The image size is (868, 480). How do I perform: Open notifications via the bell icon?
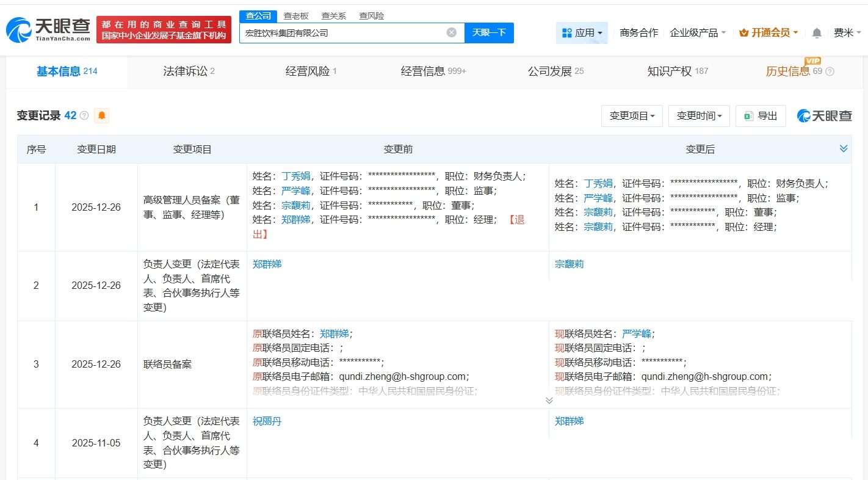coord(816,32)
